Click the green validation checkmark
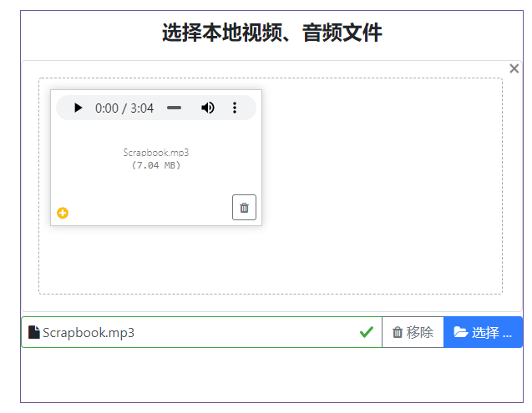 (367, 332)
